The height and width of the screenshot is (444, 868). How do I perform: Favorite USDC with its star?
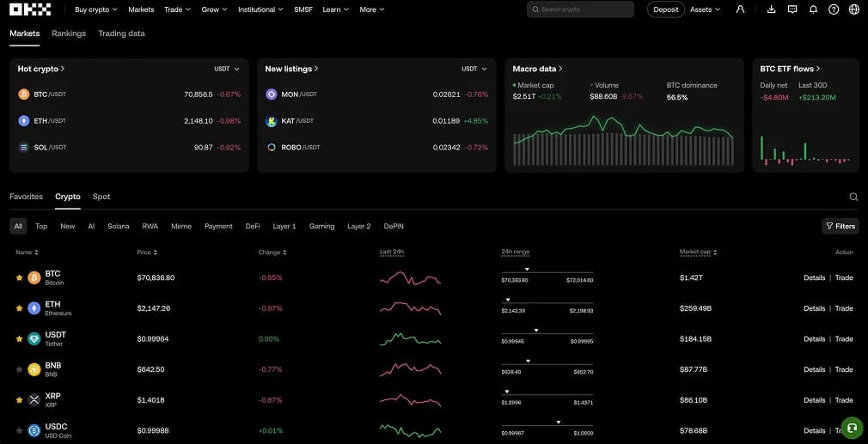[x=20, y=430]
